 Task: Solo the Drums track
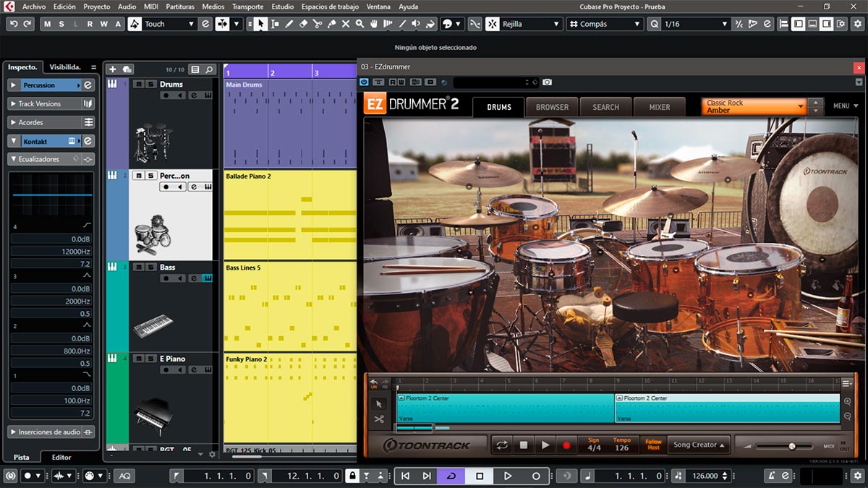coord(150,85)
